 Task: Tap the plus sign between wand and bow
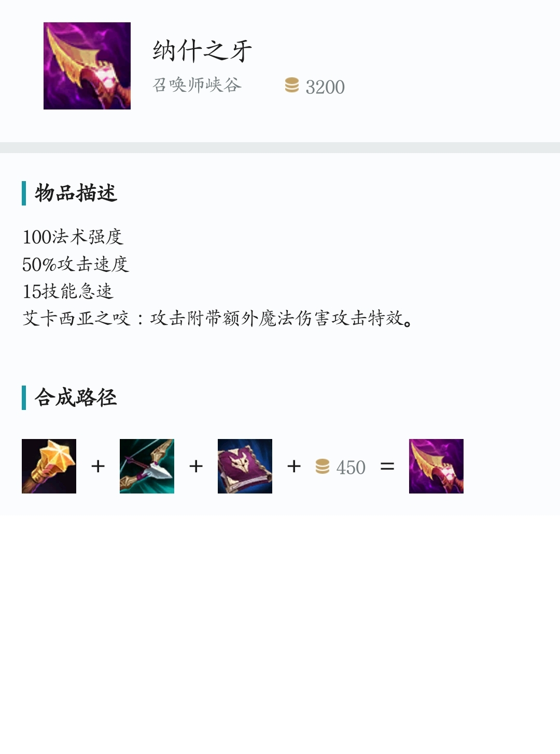tap(98, 466)
